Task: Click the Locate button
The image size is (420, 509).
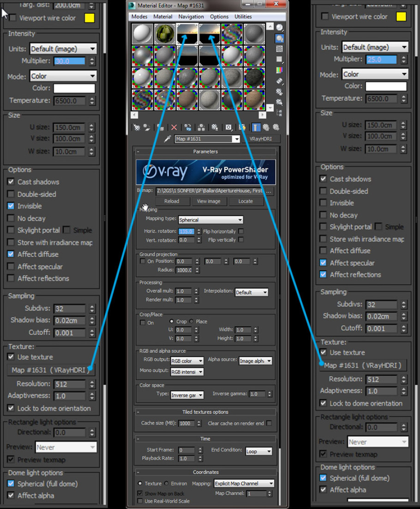Action: point(246,201)
